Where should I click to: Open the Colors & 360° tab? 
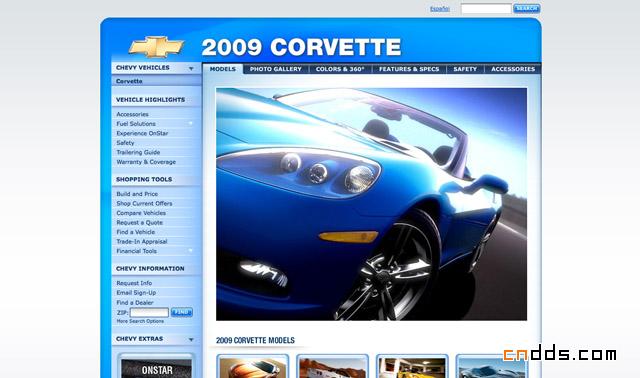pyautogui.click(x=340, y=69)
